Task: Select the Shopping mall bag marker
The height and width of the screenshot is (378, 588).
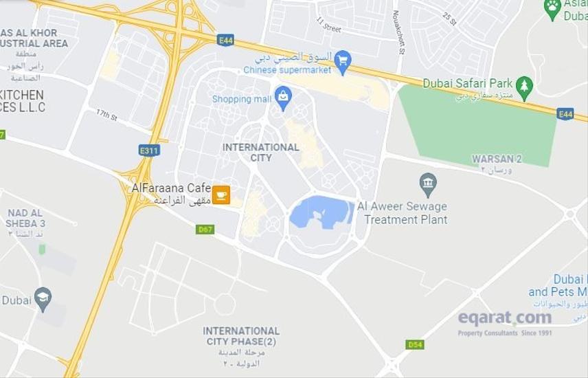Action: (283, 98)
